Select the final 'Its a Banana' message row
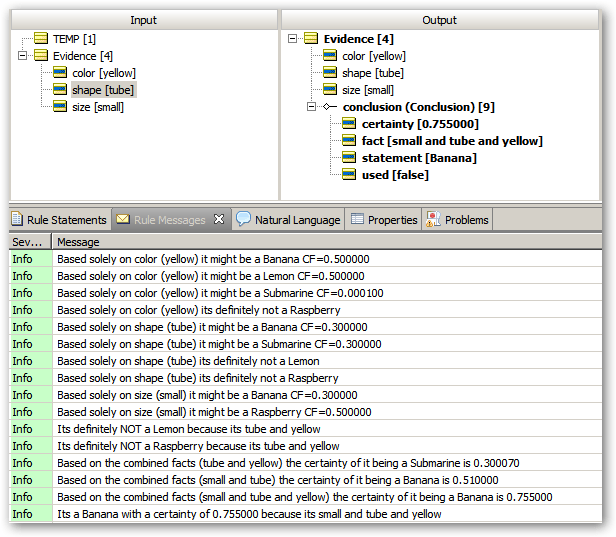The height and width of the screenshot is (537, 616). (x=249, y=514)
